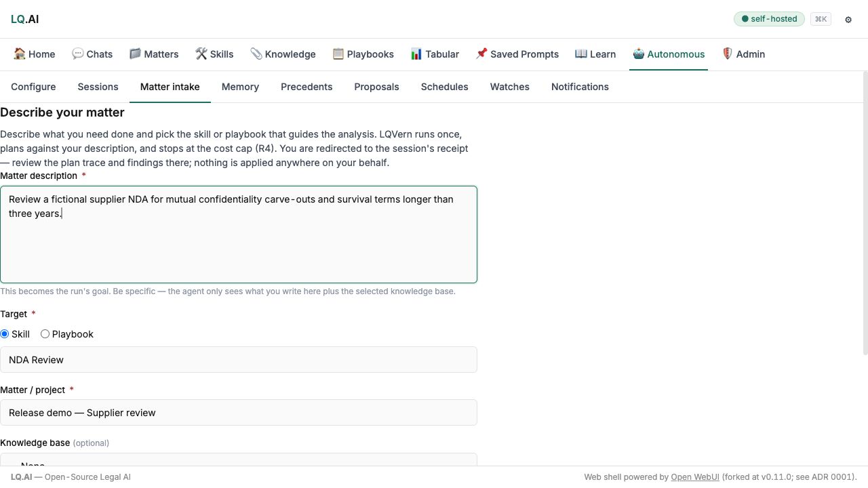Open the Precedents tab
This screenshot has height=488, width=868.
tap(307, 87)
